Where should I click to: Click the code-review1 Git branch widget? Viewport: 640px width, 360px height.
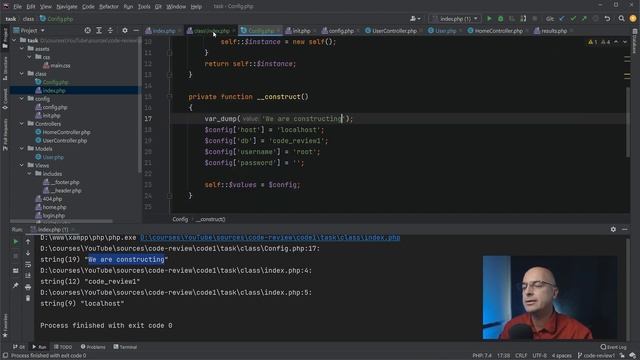pyautogui.click(x=596, y=356)
